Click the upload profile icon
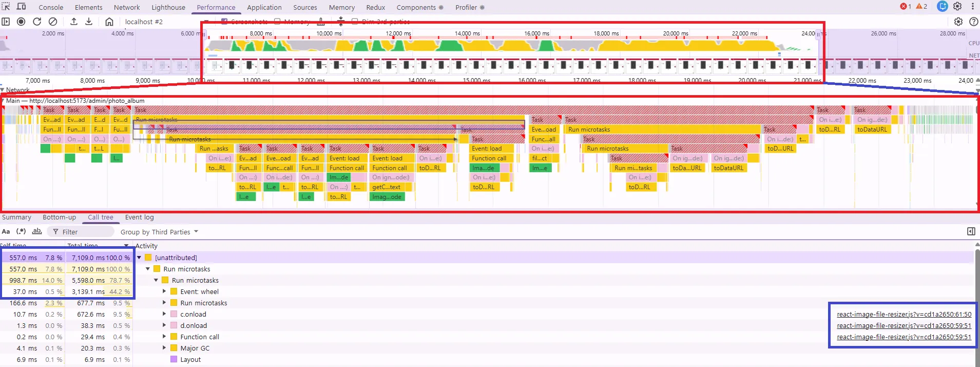The width and height of the screenshot is (980, 367). (x=74, y=22)
